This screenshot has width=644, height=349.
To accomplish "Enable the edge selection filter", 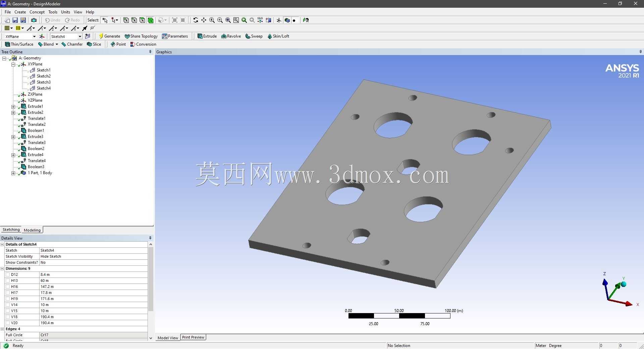I will (x=134, y=20).
